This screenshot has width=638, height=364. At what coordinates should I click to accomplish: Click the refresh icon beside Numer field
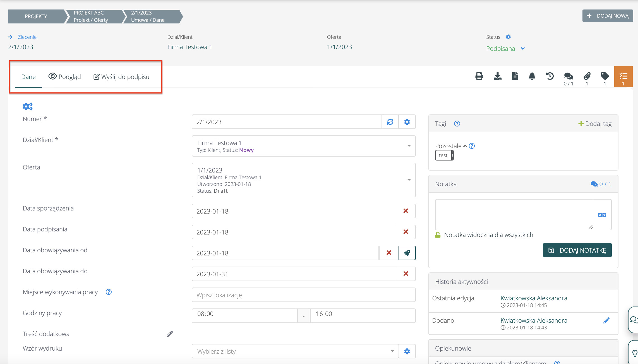(x=390, y=122)
